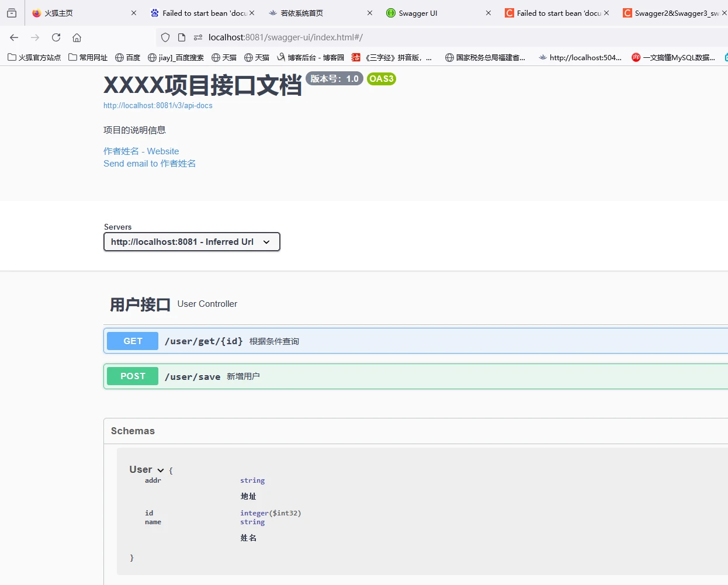This screenshot has height=585, width=728.
Task: Open the 《三字经》拼音版 bookmark
Action: pos(392,57)
